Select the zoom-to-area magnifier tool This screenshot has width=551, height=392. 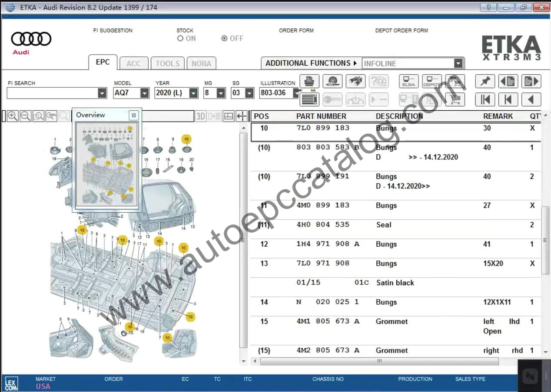38,116
